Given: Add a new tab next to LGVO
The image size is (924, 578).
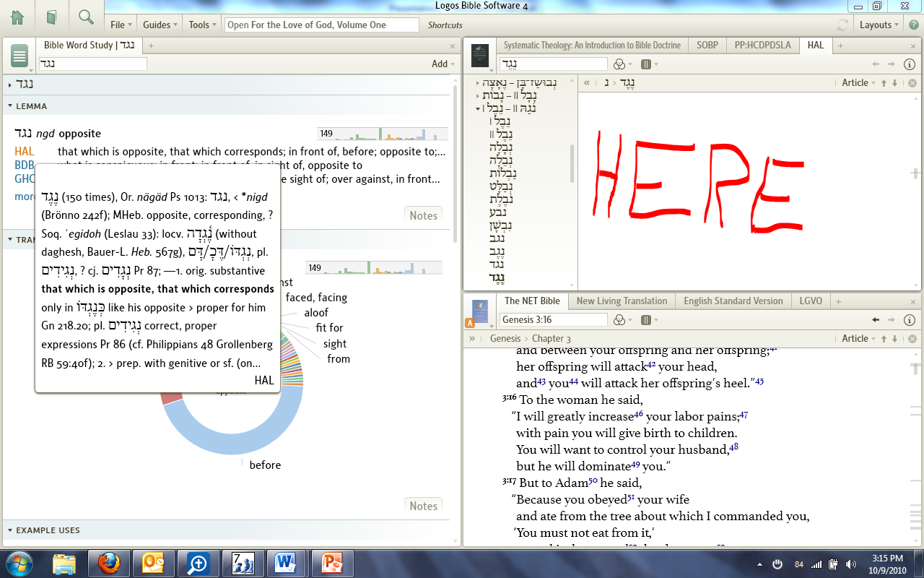Looking at the screenshot, I should click(x=838, y=301).
